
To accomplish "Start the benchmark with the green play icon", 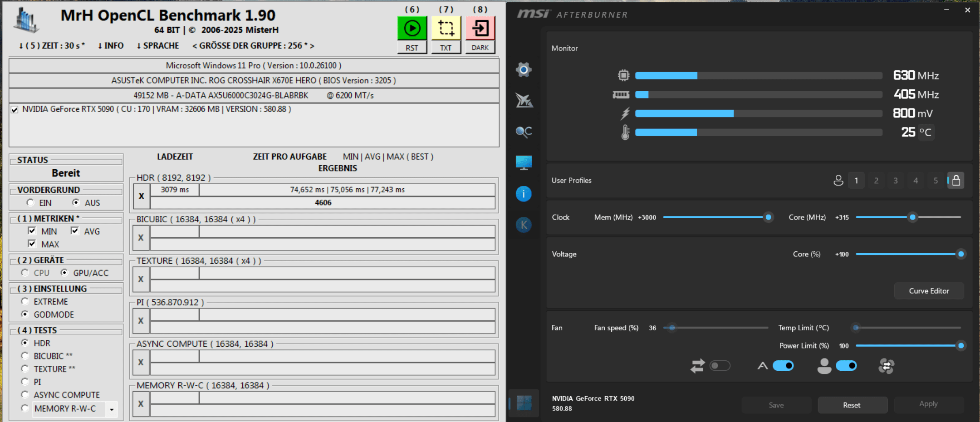I will click(412, 28).
